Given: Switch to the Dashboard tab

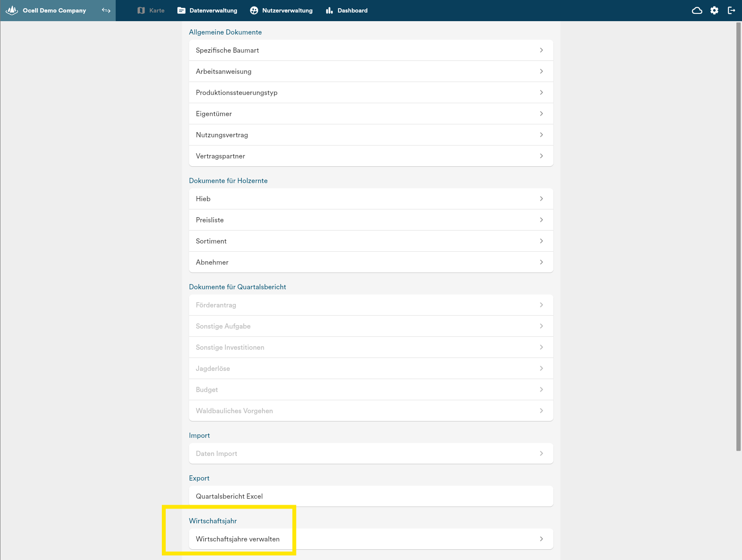Looking at the screenshot, I should point(352,10).
